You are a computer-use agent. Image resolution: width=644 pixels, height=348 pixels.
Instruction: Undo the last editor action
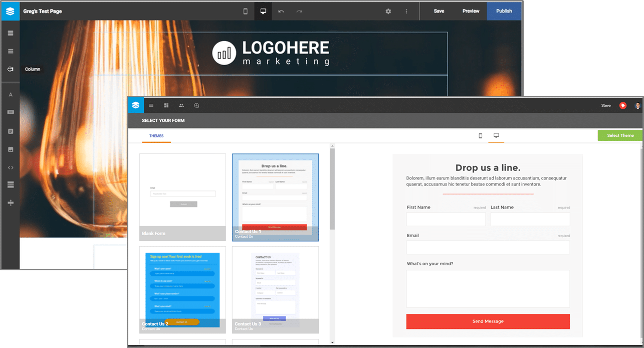[x=281, y=11]
